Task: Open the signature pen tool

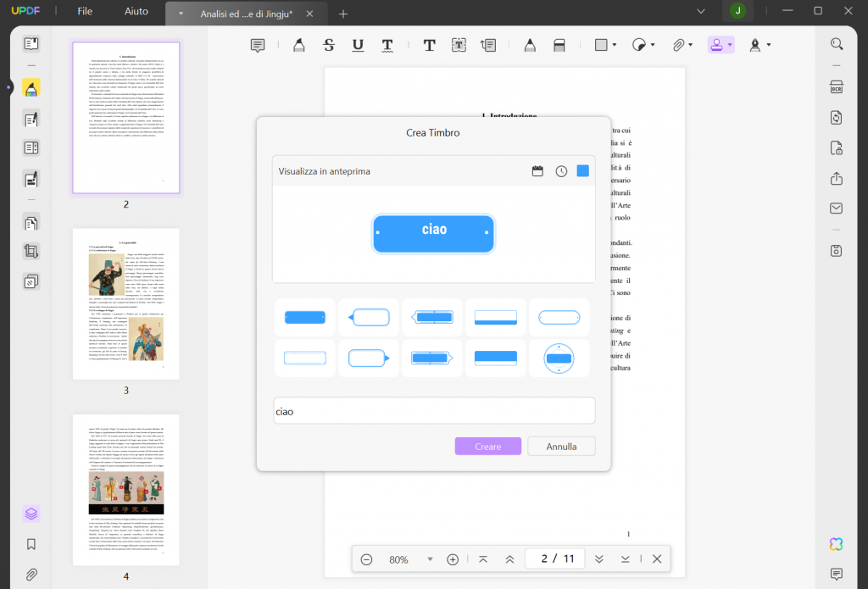Action: coord(755,46)
